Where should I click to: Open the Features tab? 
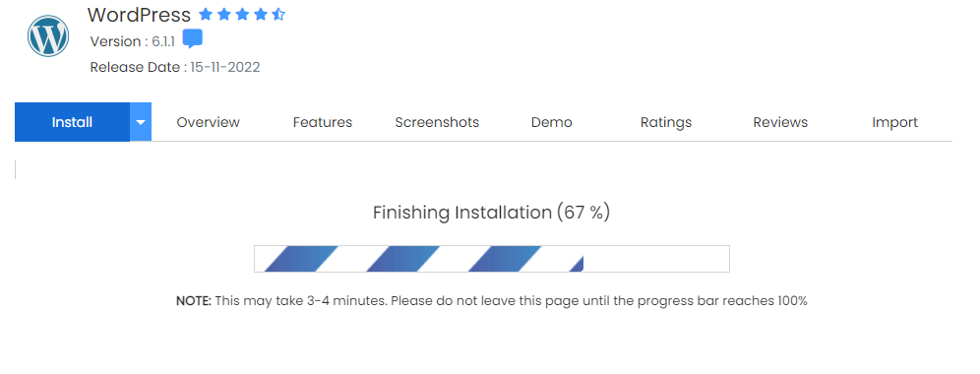click(x=323, y=122)
